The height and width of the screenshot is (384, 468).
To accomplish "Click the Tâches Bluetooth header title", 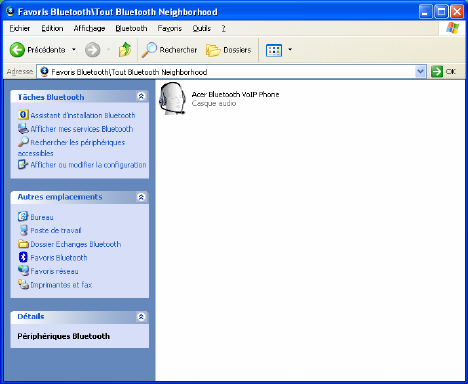I will 51,97.
